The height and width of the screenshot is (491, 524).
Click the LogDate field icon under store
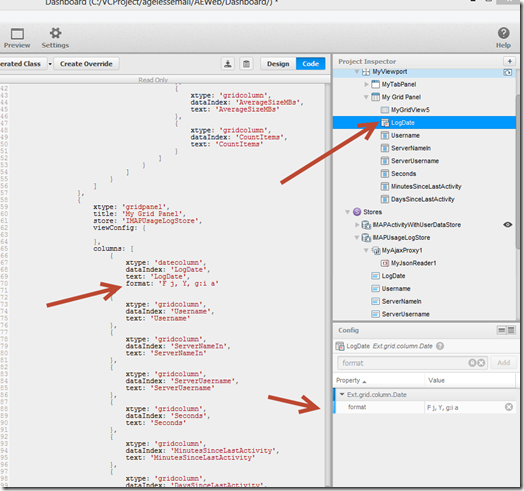(376, 276)
